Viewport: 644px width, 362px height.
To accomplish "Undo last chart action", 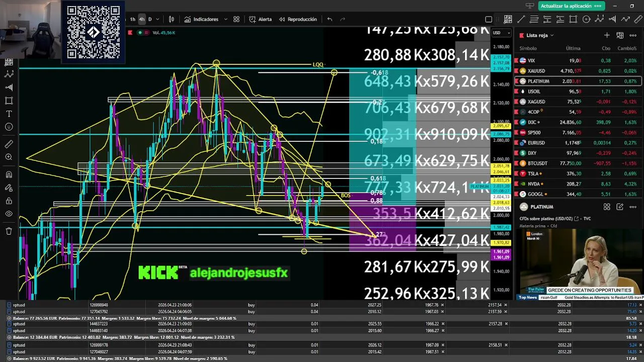I will pos(330,19).
